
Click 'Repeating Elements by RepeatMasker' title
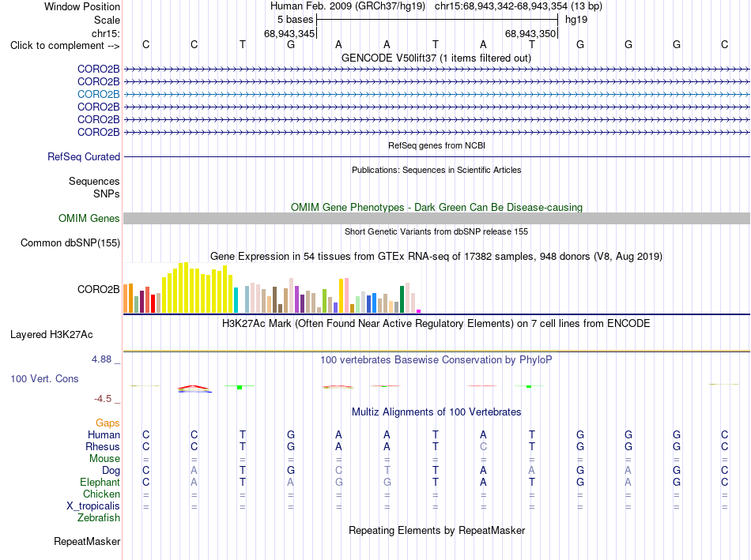click(436, 530)
